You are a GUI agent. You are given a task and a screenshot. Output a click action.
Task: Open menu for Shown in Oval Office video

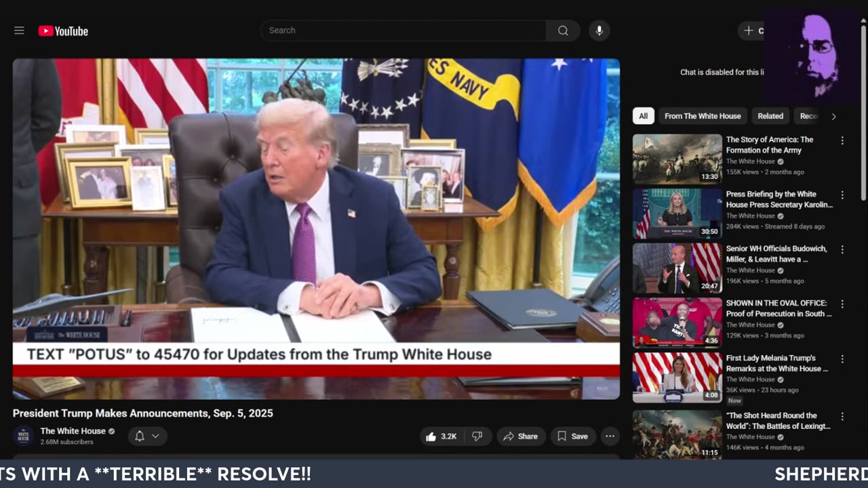tap(842, 304)
